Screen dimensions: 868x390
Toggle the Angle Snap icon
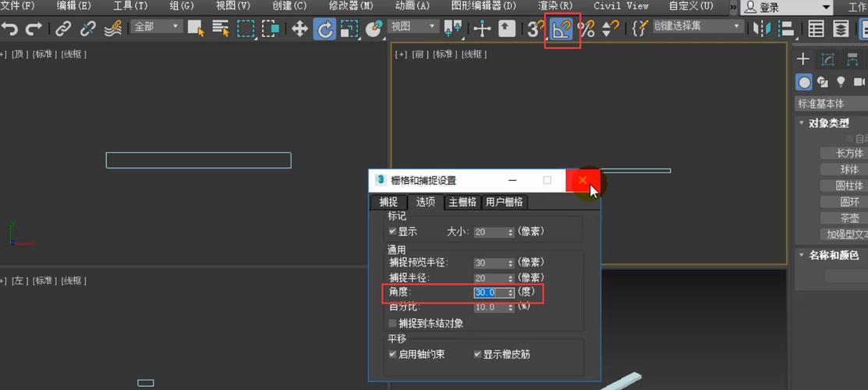point(562,29)
